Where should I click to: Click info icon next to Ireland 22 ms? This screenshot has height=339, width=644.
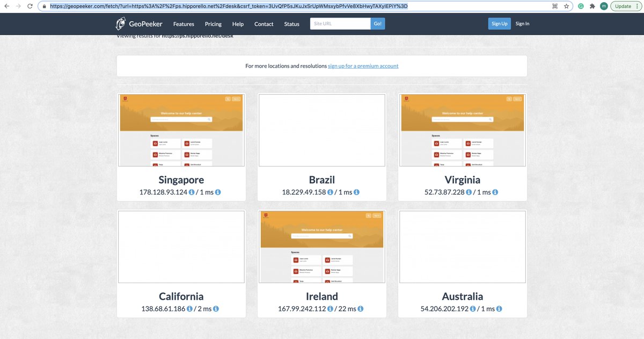click(x=361, y=309)
